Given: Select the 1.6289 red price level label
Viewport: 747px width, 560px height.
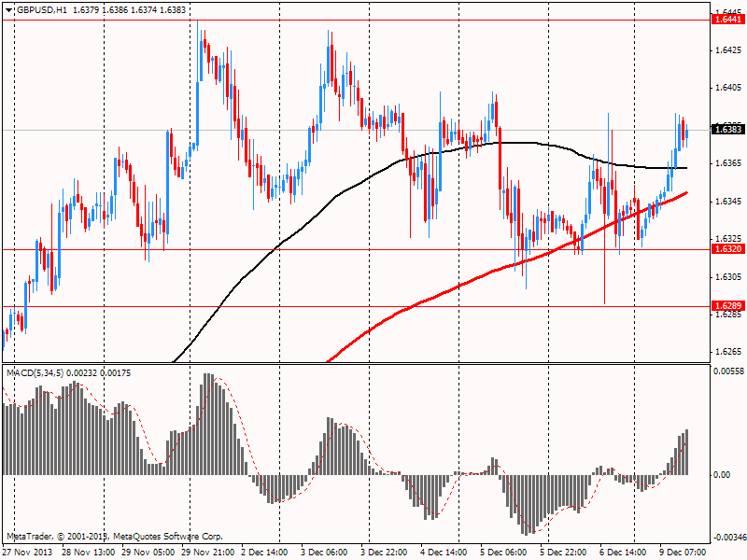Looking at the screenshot, I should click(727, 306).
